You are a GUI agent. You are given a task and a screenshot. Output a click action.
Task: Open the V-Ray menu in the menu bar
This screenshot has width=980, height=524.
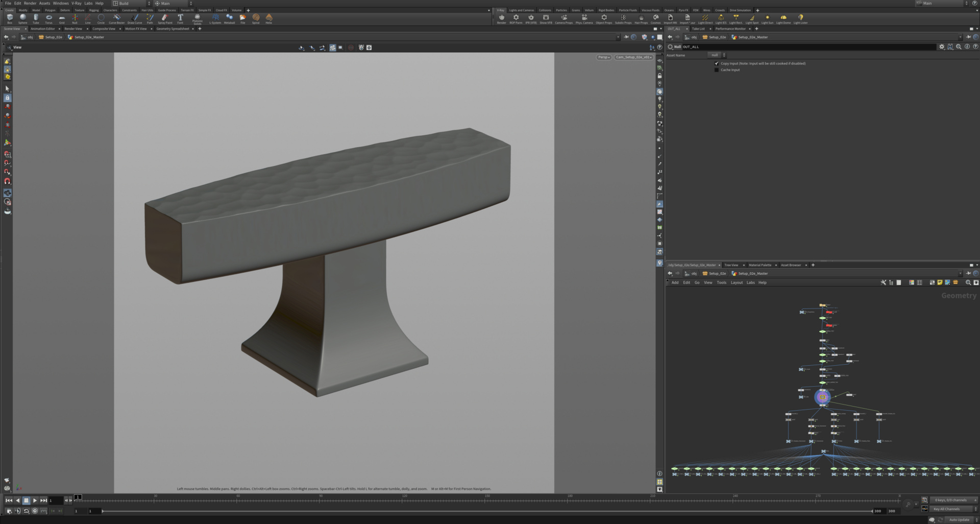point(77,3)
